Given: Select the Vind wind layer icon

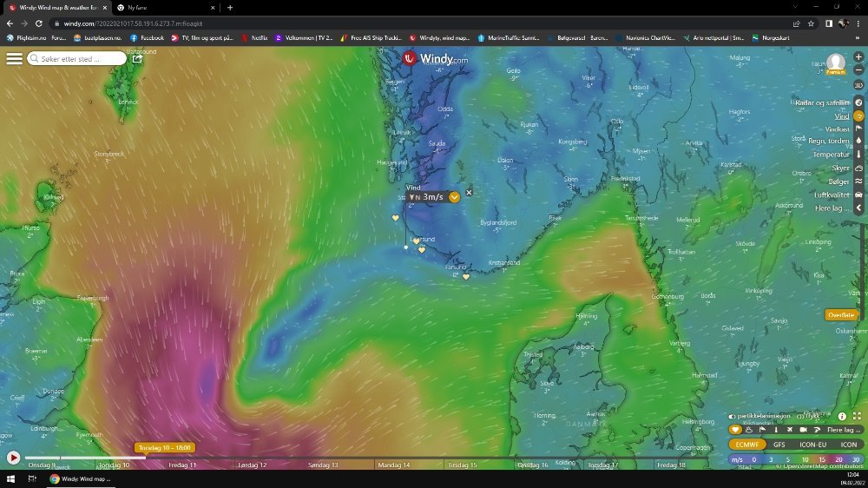Looking at the screenshot, I should pos(858,116).
